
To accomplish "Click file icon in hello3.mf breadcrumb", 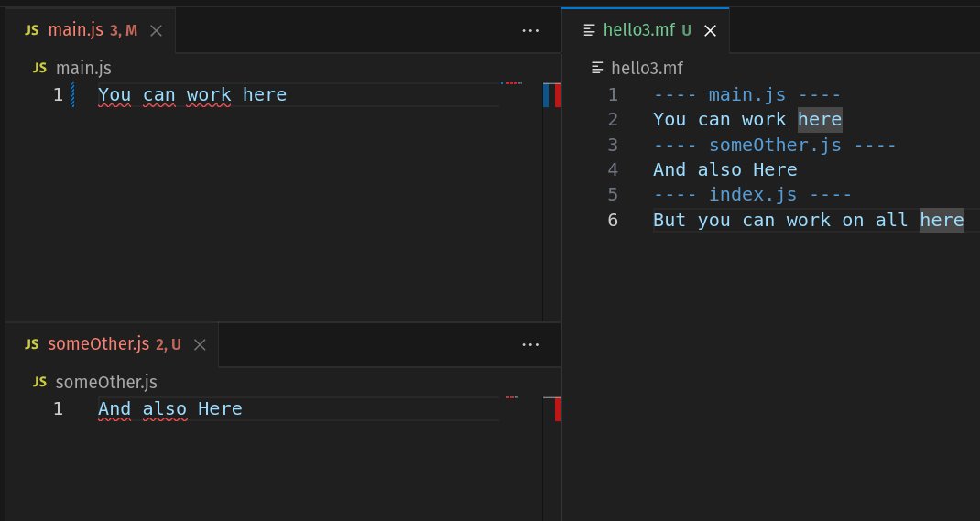I will coord(597,68).
